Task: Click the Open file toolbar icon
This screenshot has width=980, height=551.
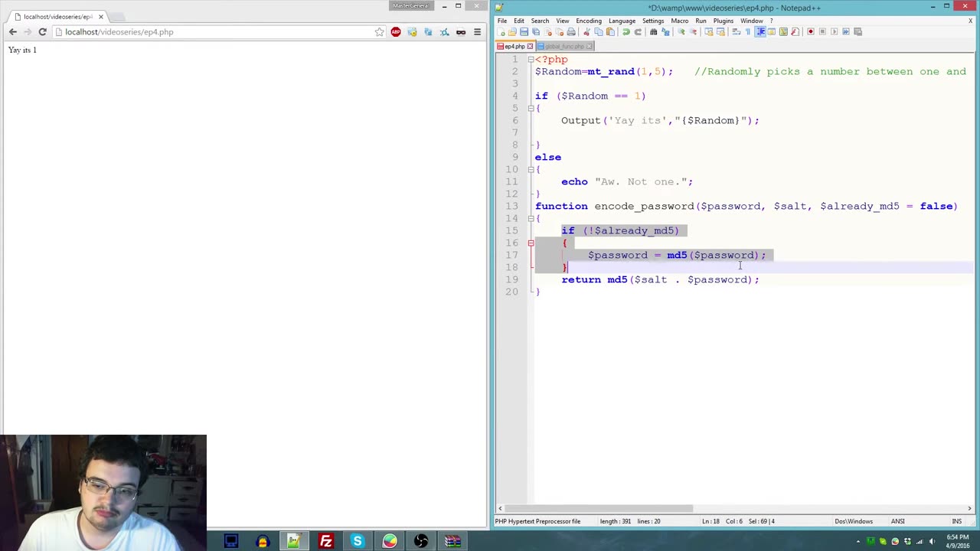Action: click(513, 31)
